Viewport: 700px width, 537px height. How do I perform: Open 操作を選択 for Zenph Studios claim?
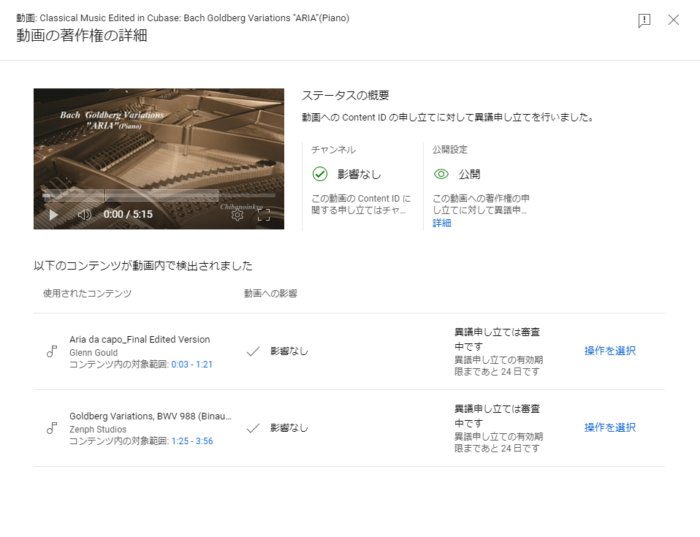(610, 428)
